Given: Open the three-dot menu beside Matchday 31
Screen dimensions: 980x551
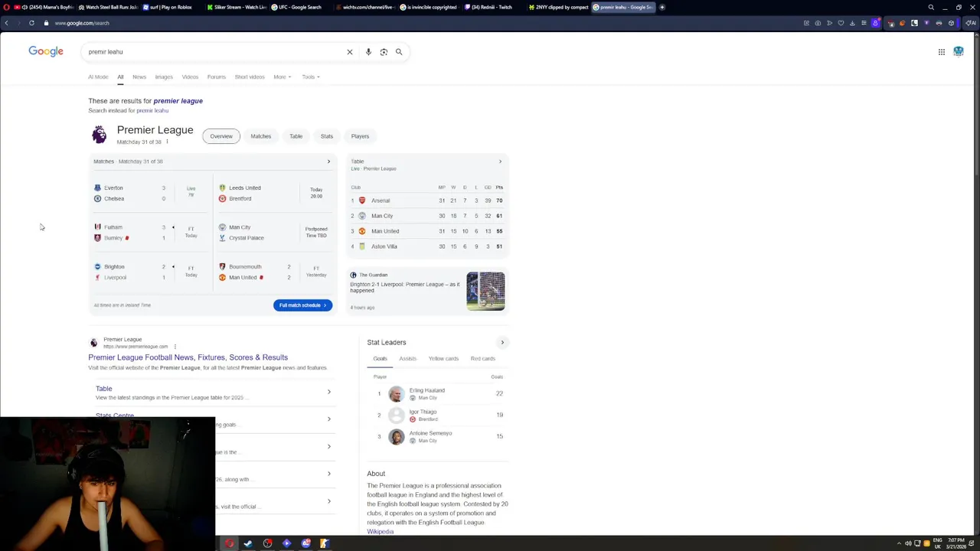Looking at the screenshot, I should point(167,142).
